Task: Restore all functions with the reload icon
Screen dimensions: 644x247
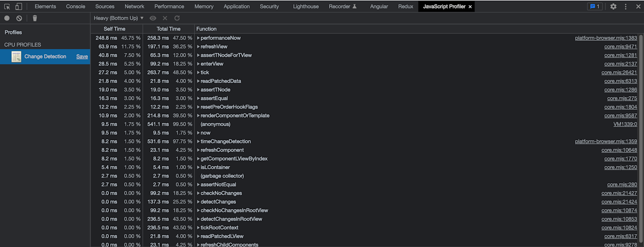Action: (x=177, y=18)
